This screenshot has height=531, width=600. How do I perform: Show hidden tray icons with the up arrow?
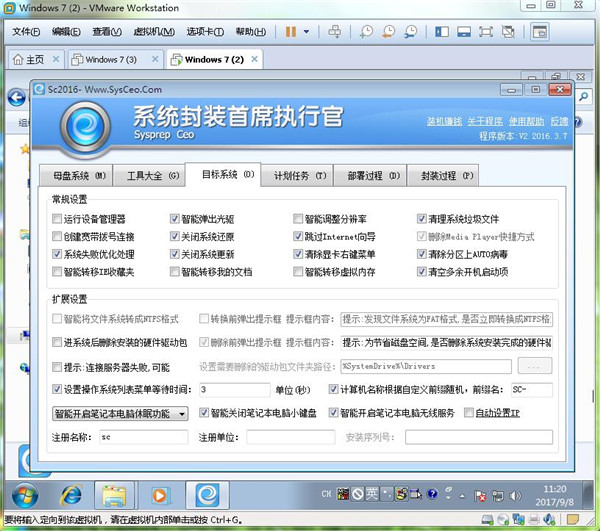(462, 496)
